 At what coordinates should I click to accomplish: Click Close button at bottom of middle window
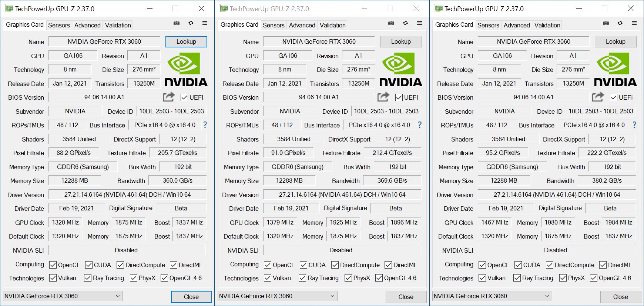(406, 297)
